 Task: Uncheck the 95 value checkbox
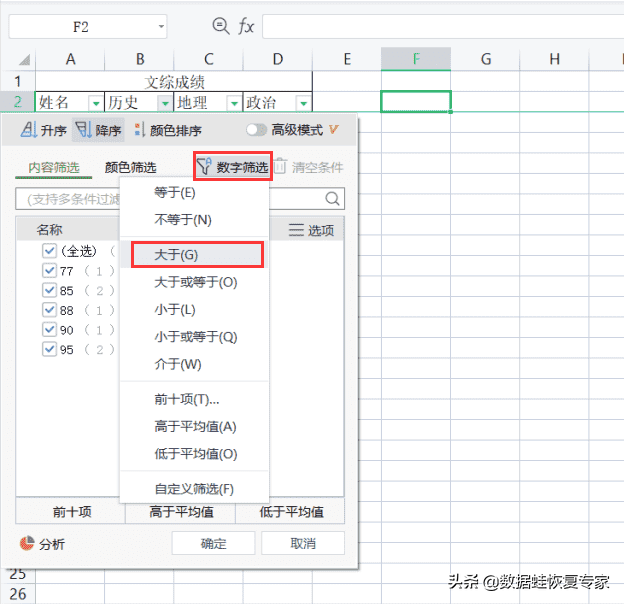tap(49, 349)
